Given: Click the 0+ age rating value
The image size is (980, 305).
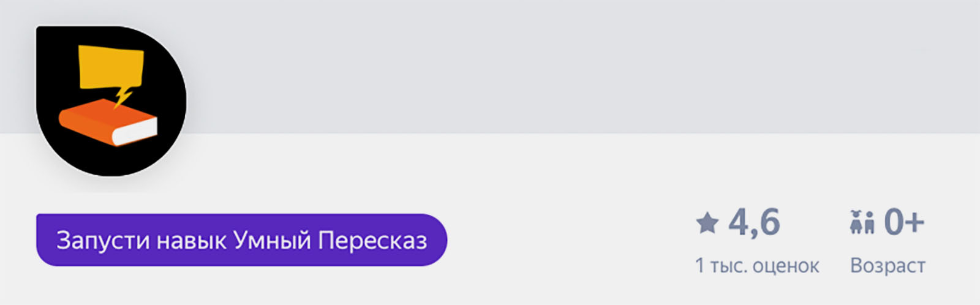Looking at the screenshot, I should click(903, 222).
